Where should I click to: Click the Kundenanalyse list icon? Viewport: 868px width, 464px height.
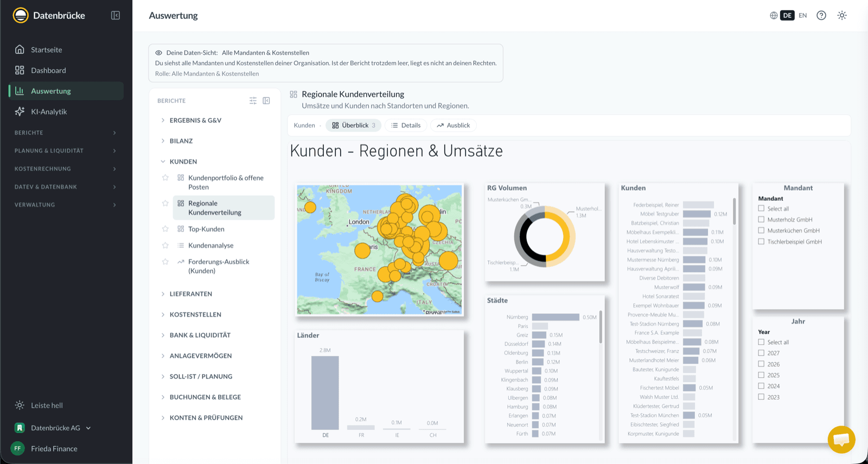[181, 245]
